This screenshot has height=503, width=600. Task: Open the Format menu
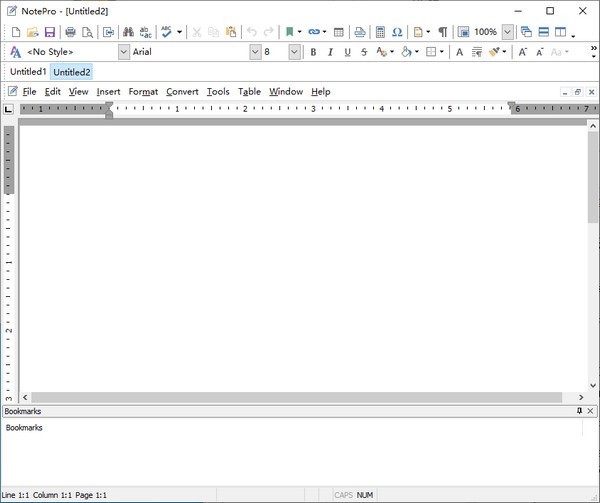(x=143, y=92)
